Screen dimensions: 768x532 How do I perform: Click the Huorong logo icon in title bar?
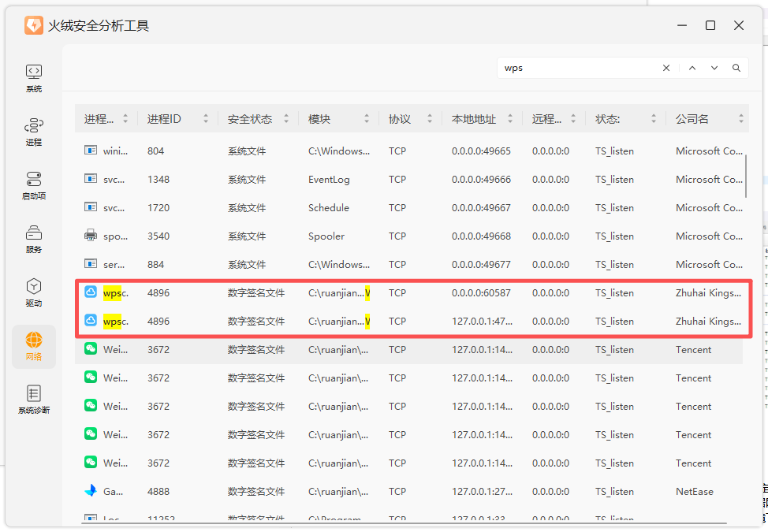34,25
